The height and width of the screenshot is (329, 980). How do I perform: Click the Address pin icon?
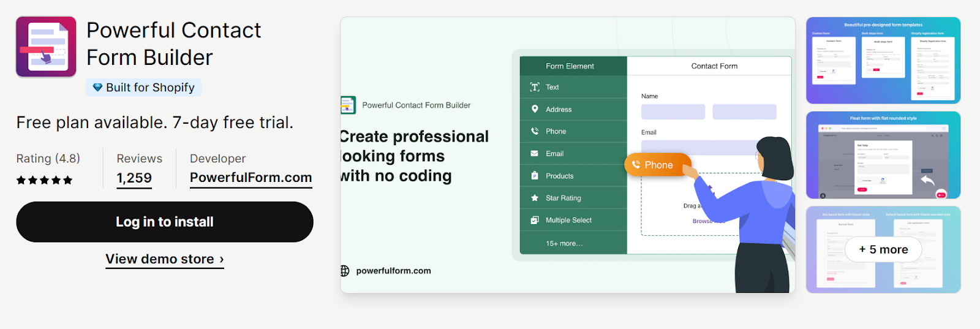(x=535, y=109)
